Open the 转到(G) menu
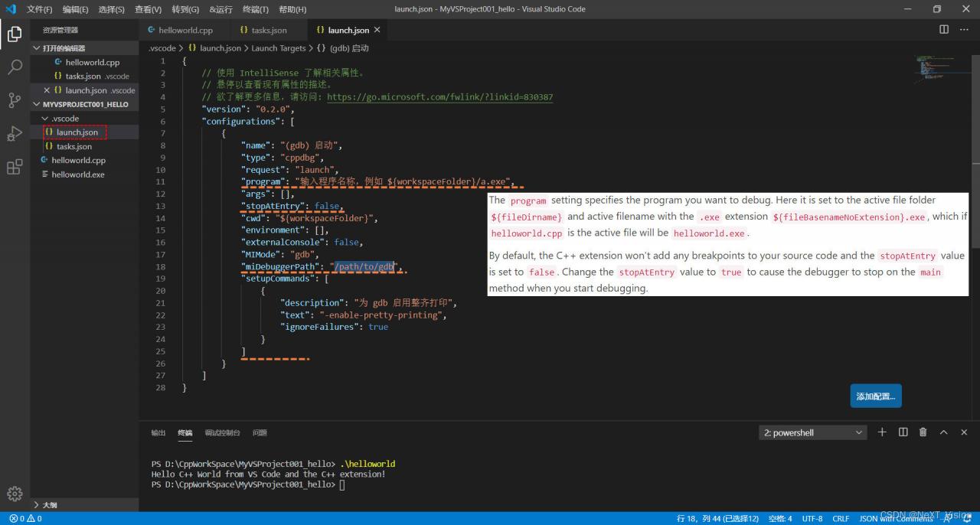The height and width of the screenshot is (525, 980). pos(185,9)
